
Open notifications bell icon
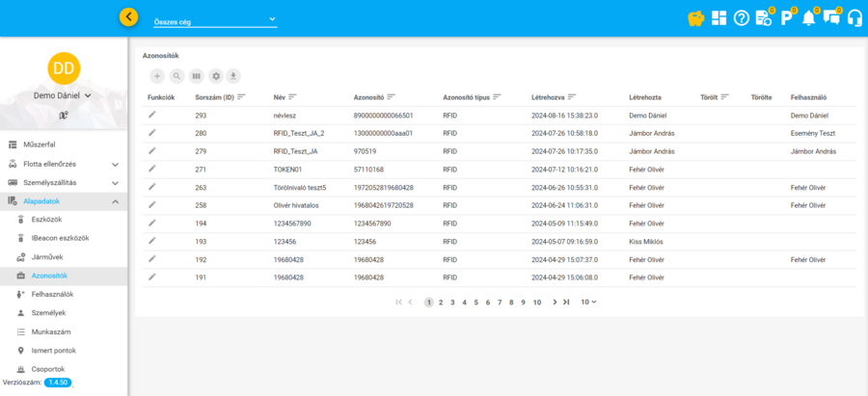pos(808,17)
